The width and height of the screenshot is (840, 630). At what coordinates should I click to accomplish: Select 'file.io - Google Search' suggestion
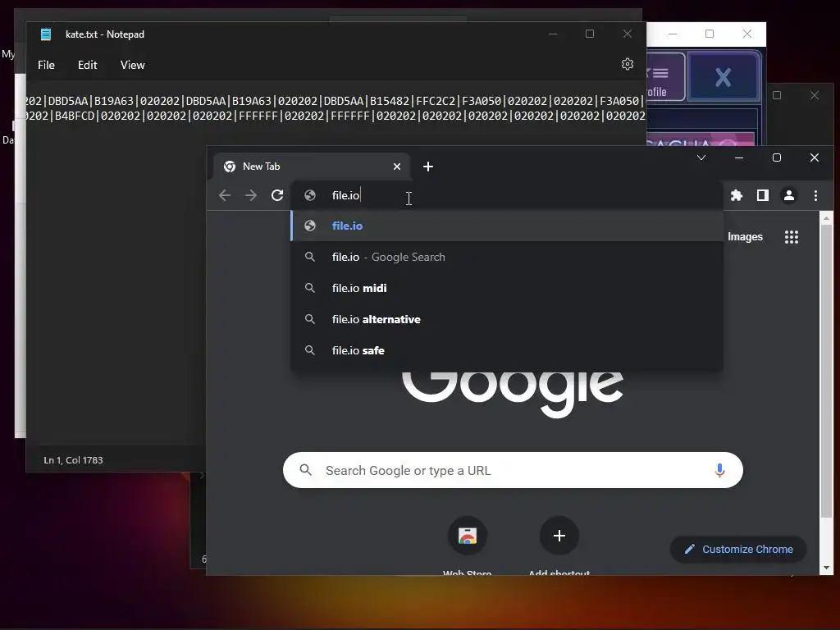pos(507,257)
